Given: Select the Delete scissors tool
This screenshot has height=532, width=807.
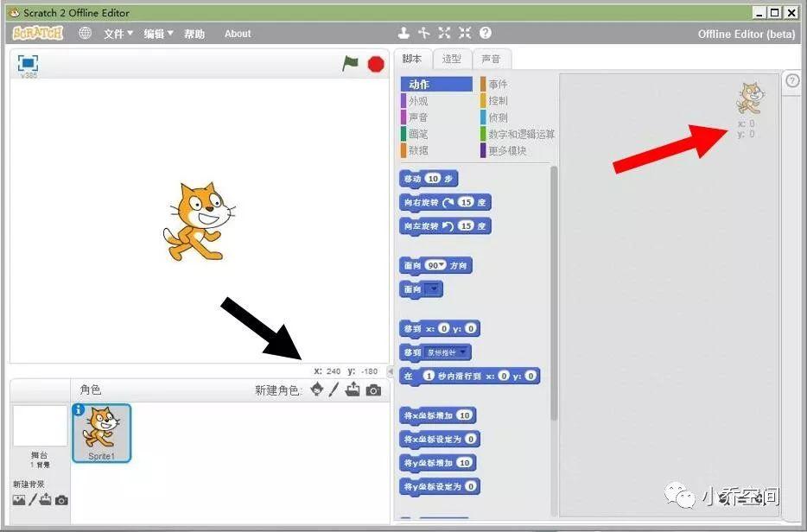Looking at the screenshot, I should point(423,34).
